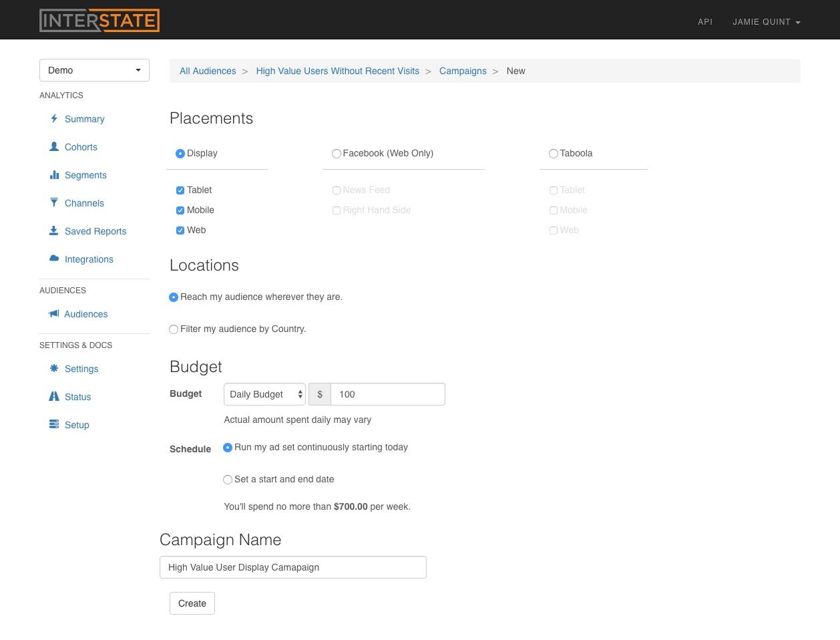Click the Cohorts person icon
840x640 pixels.
click(54, 146)
